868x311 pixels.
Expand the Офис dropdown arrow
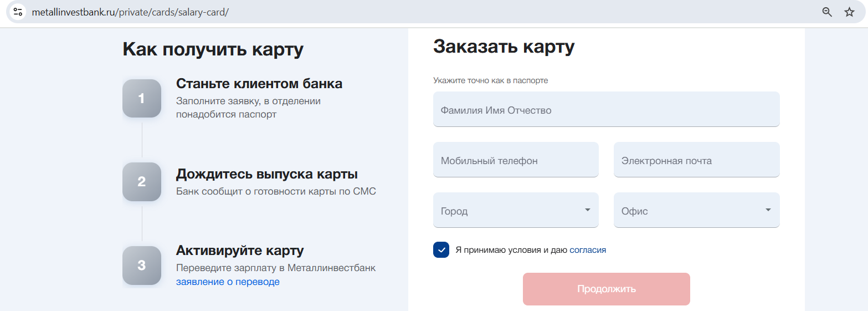(768, 210)
